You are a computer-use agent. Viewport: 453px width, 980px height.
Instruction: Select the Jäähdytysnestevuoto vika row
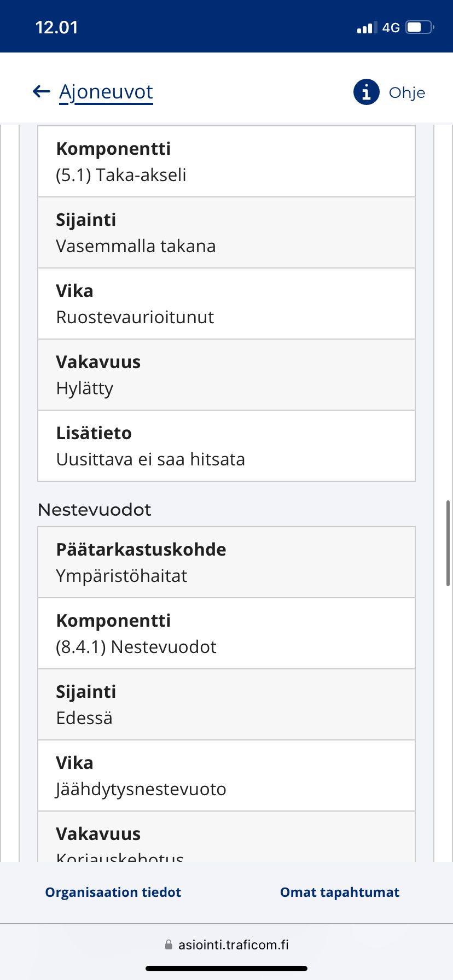tap(226, 775)
